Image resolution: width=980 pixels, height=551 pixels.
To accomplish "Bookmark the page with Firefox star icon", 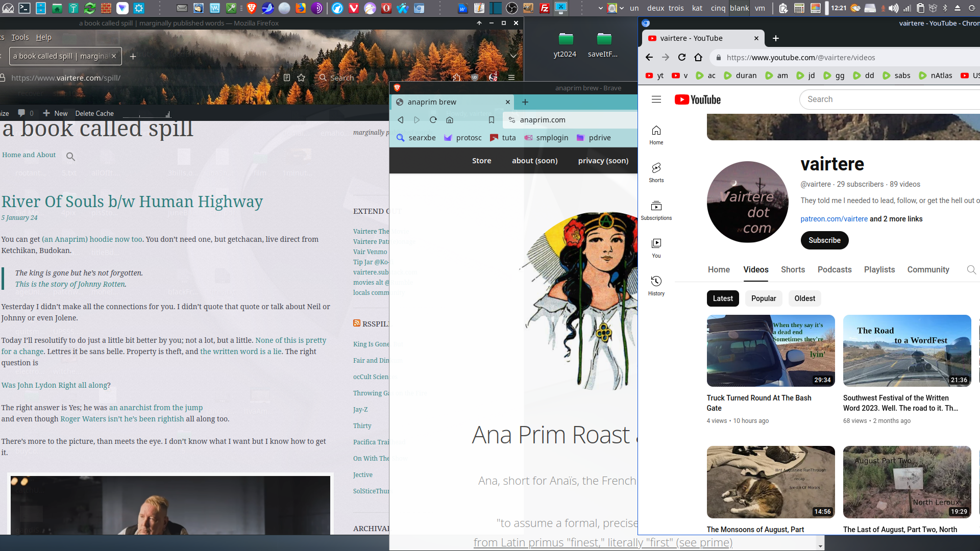I will pyautogui.click(x=301, y=78).
